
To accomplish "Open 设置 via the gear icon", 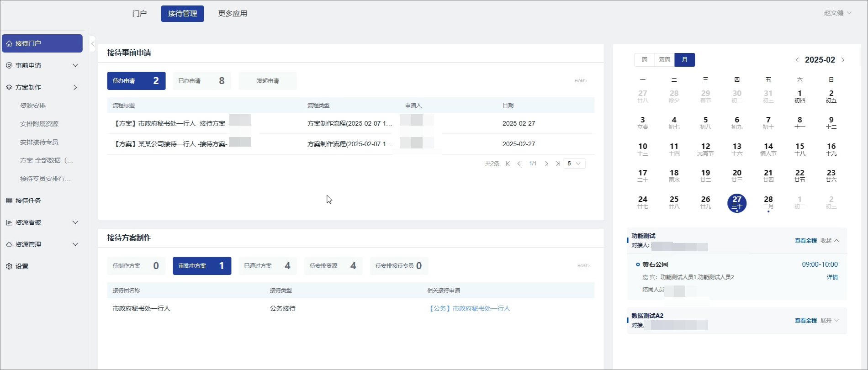I will pos(9,266).
